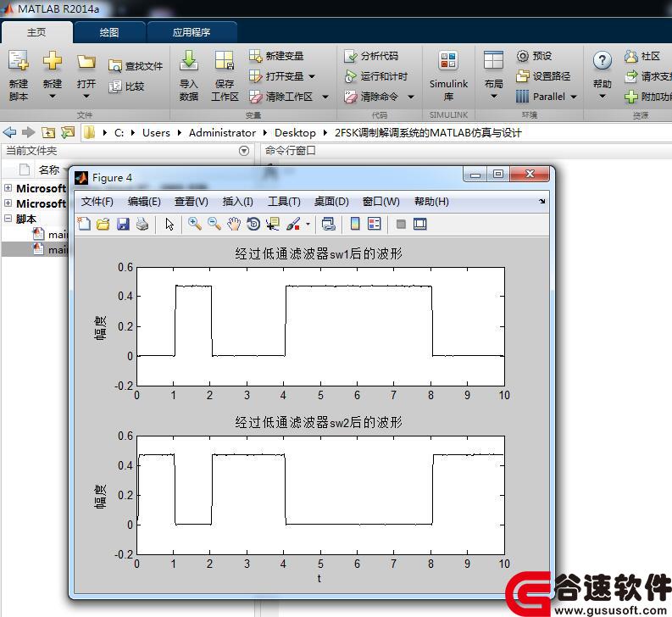Click the Link Plot icon
The height and width of the screenshot is (617, 672).
pos(329,224)
